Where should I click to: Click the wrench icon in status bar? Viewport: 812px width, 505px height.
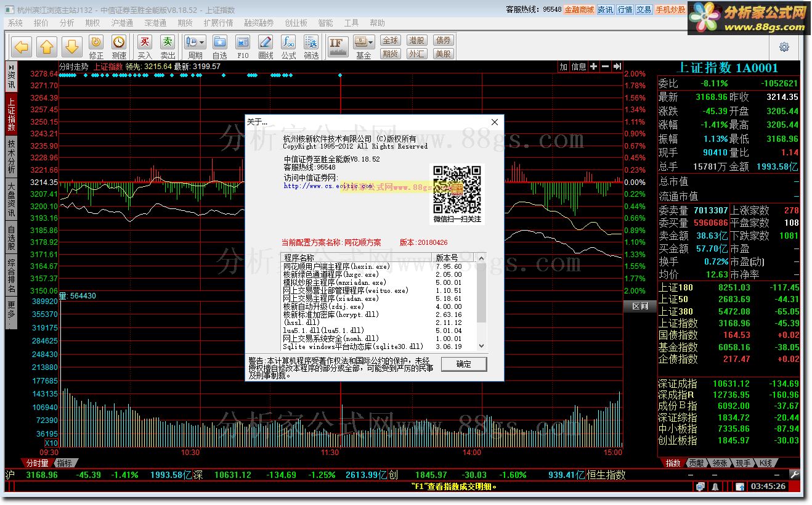click(x=794, y=475)
